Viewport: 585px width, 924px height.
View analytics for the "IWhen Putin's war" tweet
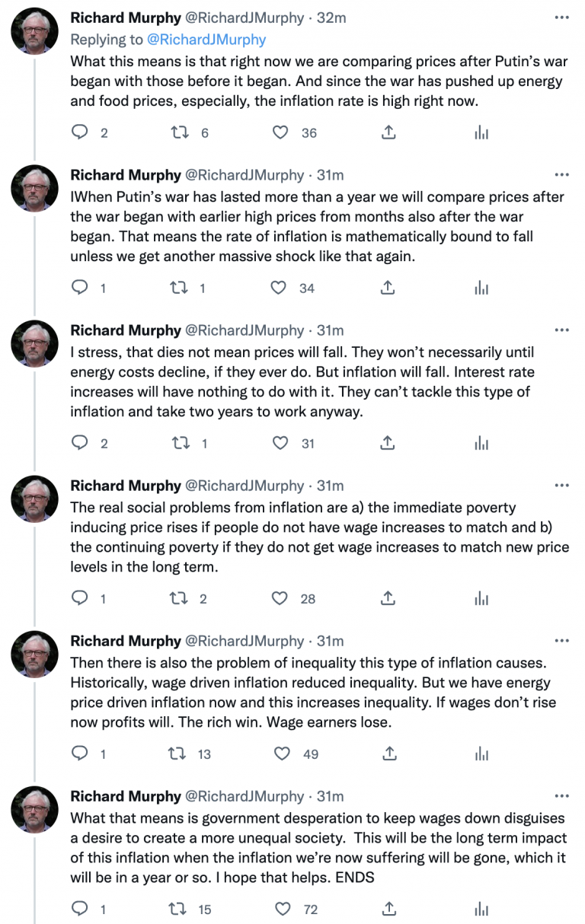click(x=481, y=288)
